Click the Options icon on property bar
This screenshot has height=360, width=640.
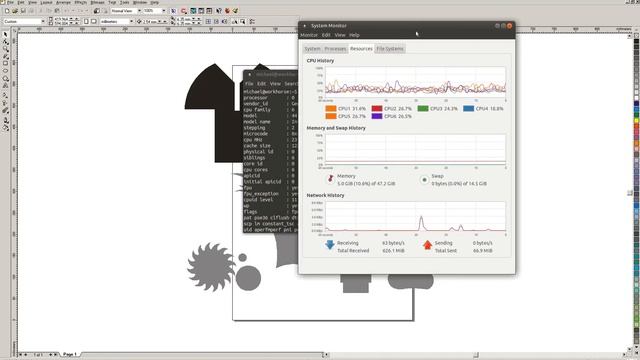pos(252,21)
